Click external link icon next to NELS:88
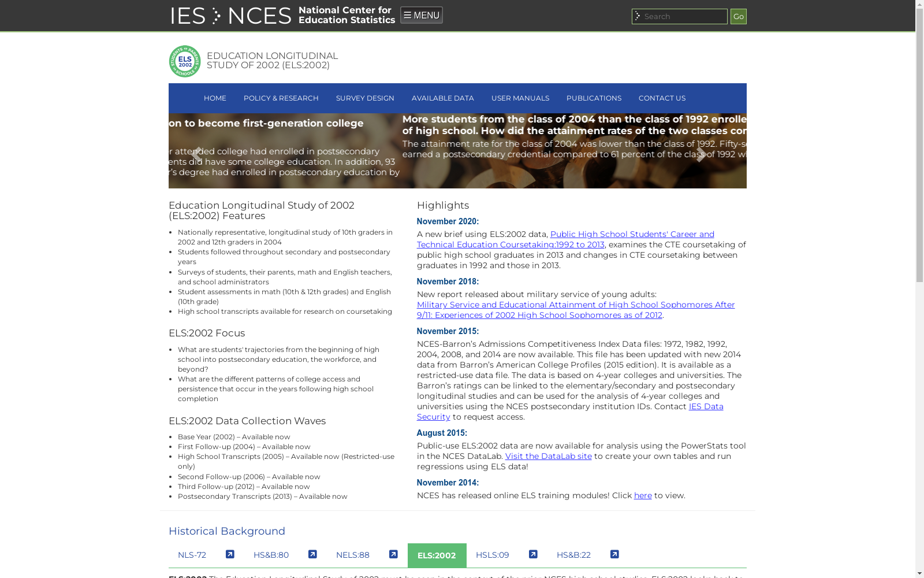924x578 pixels. (x=393, y=554)
